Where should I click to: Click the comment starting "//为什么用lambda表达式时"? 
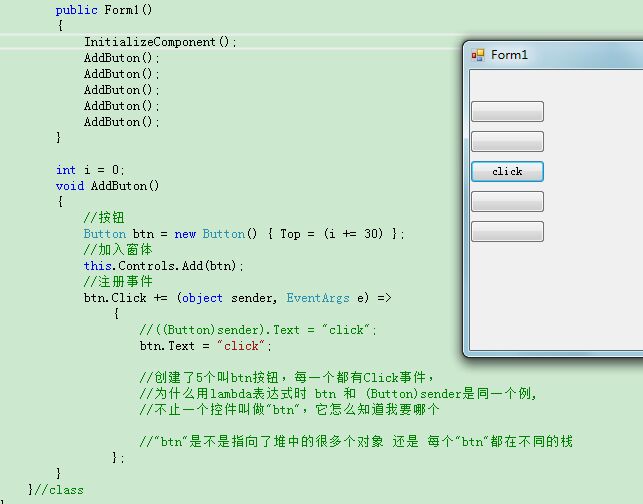(x=338, y=394)
